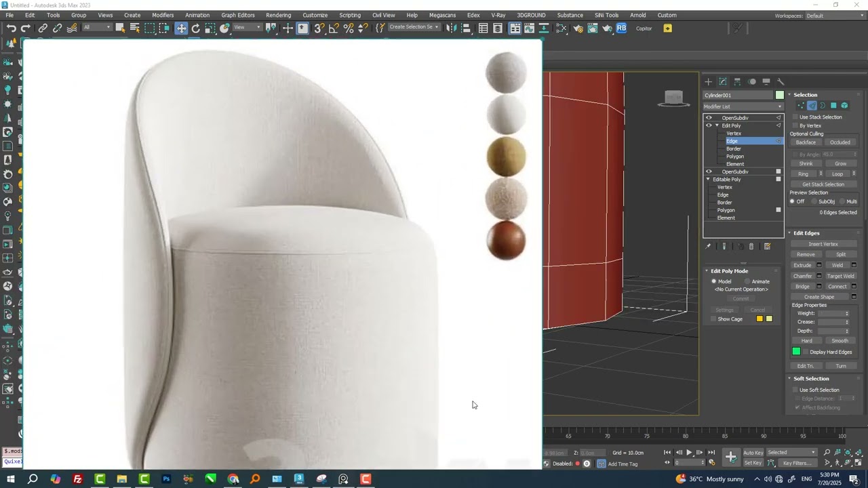Select Border sub-object icon in Selection rollout
The height and width of the screenshot is (488, 868).
pyautogui.click(x=823, y=106)
